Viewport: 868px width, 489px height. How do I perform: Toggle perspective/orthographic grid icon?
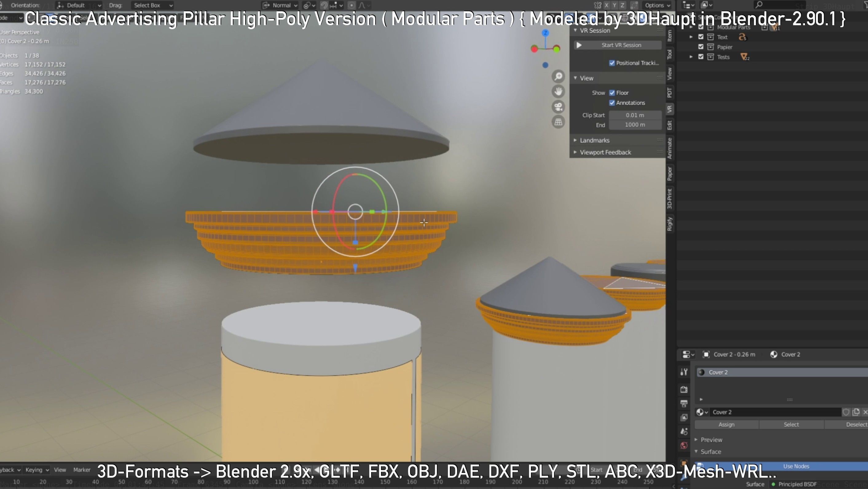click(x=558, y=122)
